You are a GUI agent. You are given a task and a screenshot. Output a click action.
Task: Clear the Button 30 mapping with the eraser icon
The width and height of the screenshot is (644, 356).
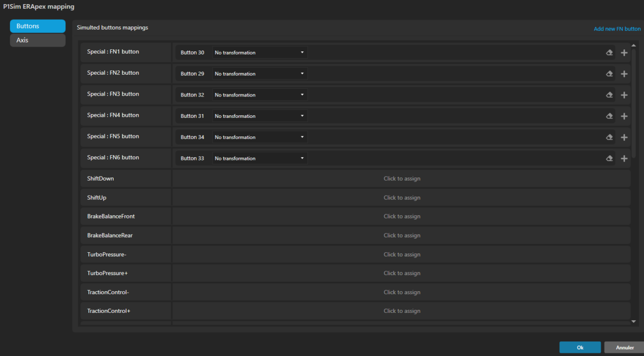tap(609, 52)
